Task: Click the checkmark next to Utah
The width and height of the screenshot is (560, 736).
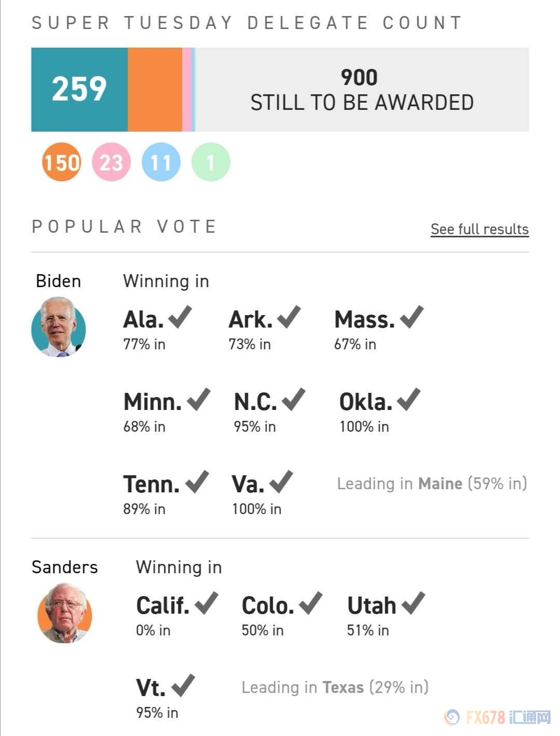Action: (413, 603)
